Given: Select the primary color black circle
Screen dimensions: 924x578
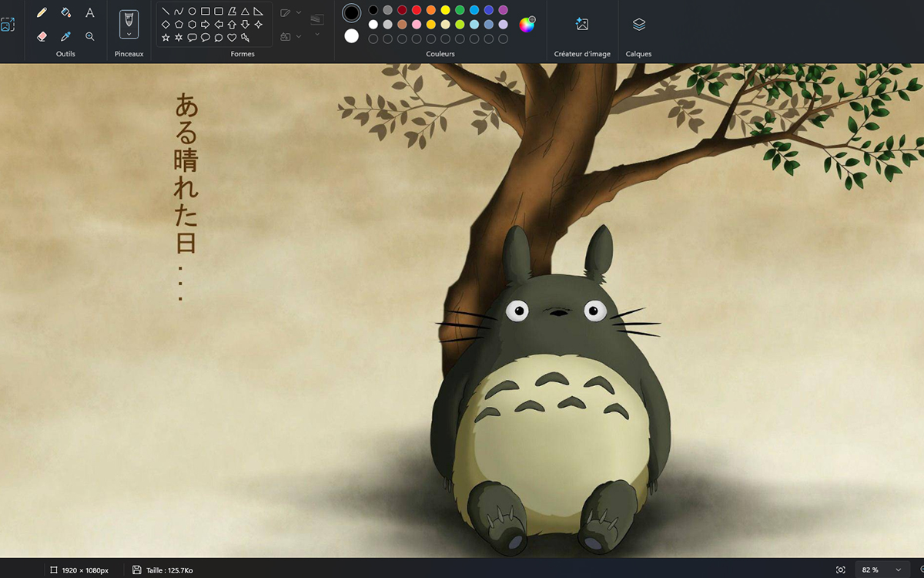Looking at the screenshot, I should (x=352, y=12).
